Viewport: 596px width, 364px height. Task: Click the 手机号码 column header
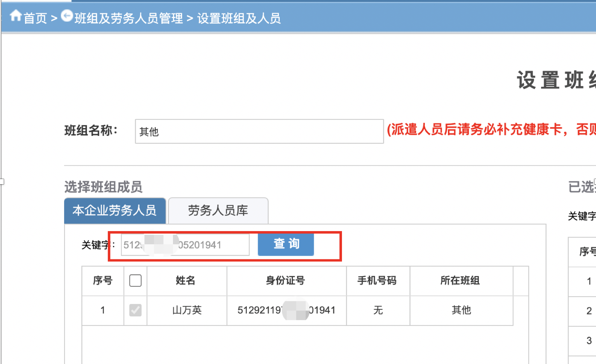click(x=377, y=281)
